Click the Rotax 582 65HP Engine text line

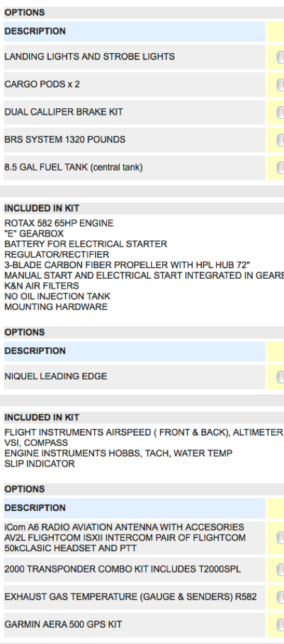coord(59,224)
